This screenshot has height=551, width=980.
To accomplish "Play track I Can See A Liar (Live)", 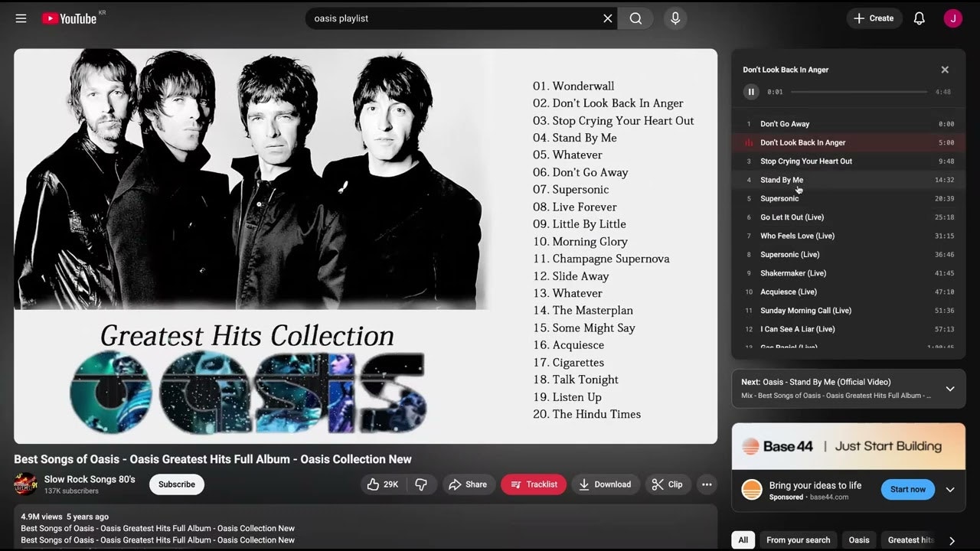I will pyautogui.click(x=848, y=329).
